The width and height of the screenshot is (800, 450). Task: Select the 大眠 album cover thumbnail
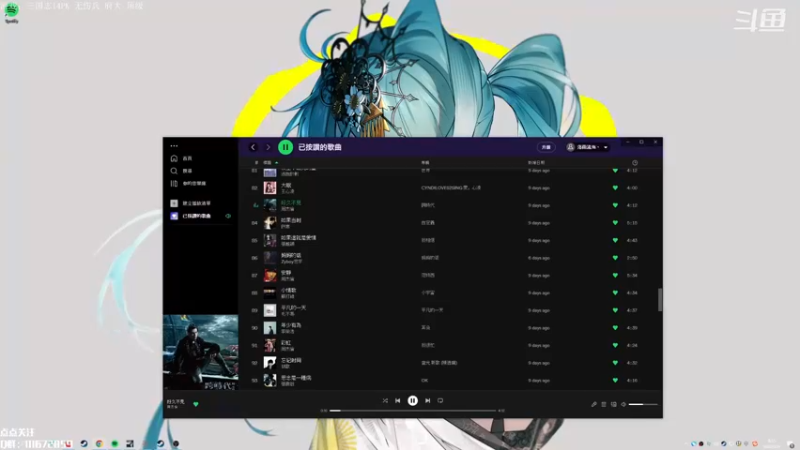point(270,188)
